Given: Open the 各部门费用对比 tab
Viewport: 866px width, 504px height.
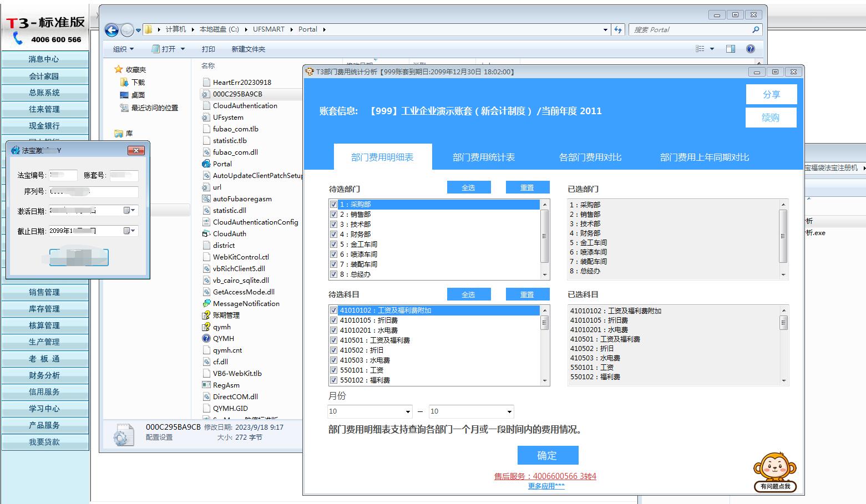Looking at the screenshot, I should coord(590,157).
